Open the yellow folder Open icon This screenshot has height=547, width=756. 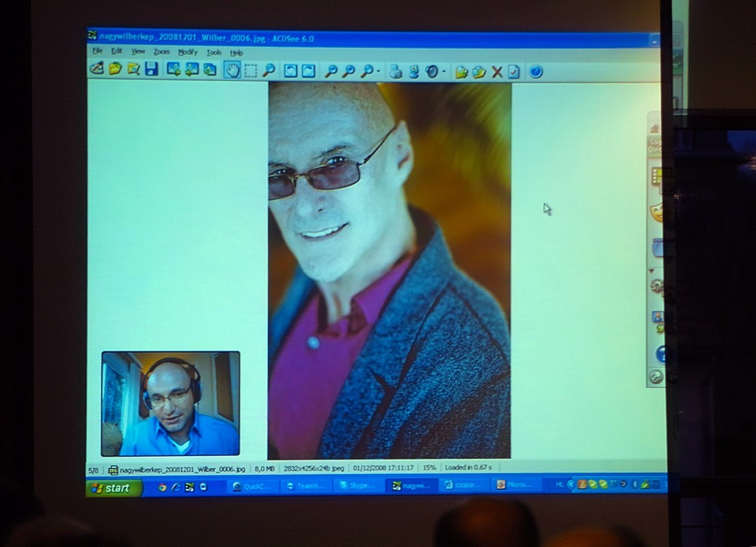pyautogui.click(x=116, y=68)
